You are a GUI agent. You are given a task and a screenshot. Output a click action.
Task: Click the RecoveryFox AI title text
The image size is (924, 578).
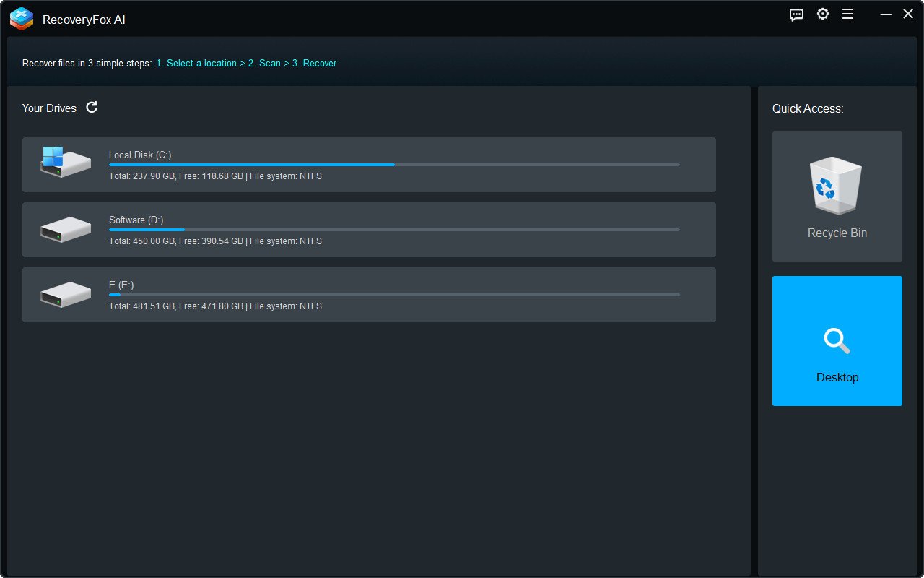84,20
